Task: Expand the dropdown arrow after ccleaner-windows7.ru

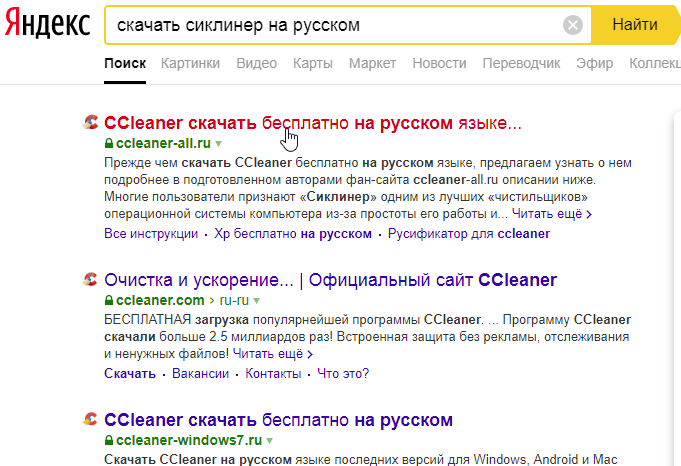Action: [x=269, y=441]
